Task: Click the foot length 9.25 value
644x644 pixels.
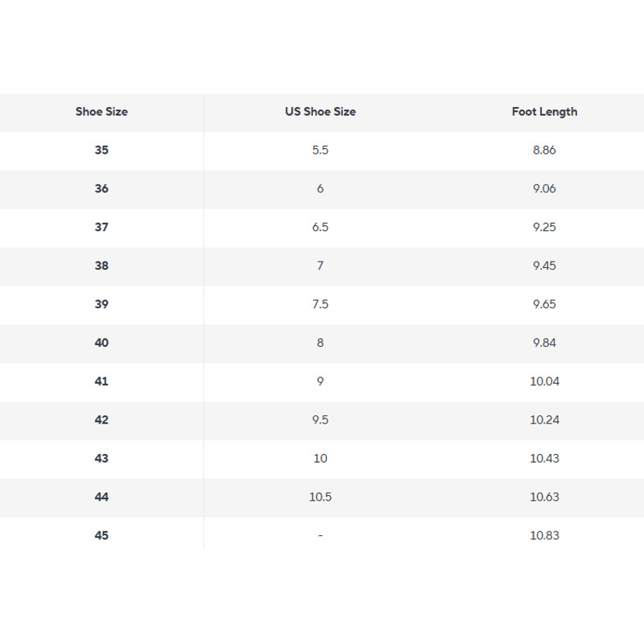Action: [544, 227]
